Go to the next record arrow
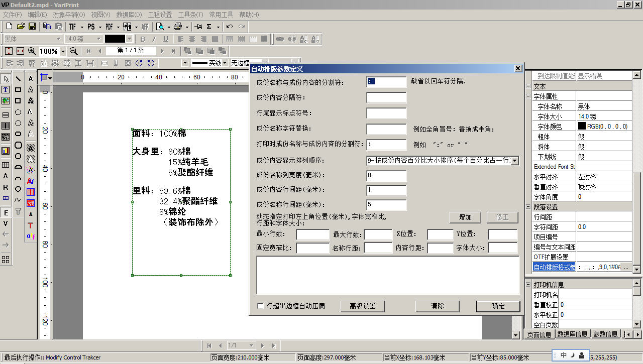 point(162,51)
